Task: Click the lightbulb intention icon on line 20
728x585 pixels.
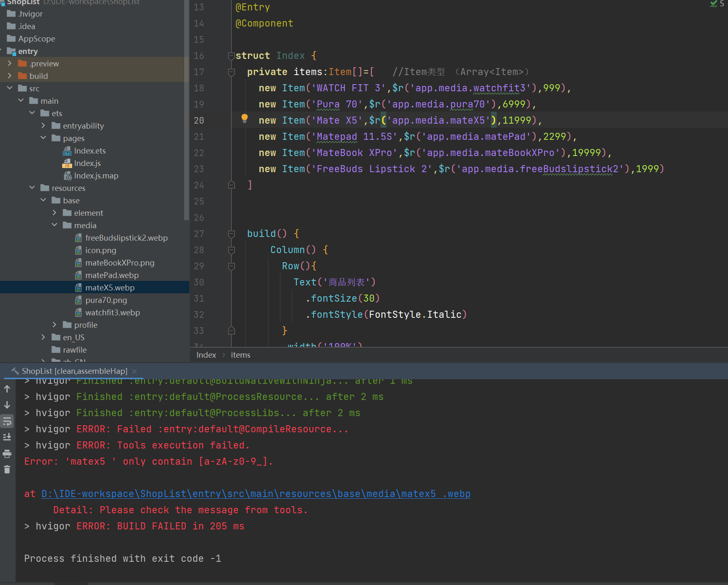Action: tap(245, 119)
